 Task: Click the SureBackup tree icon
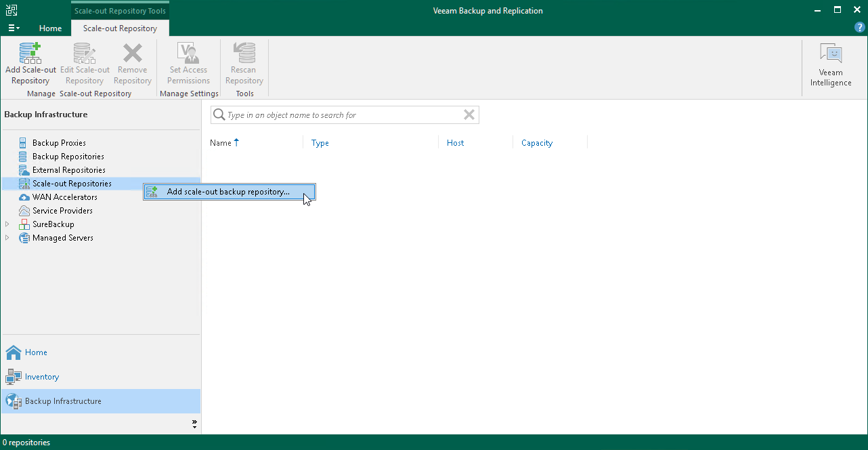point(24,224)
